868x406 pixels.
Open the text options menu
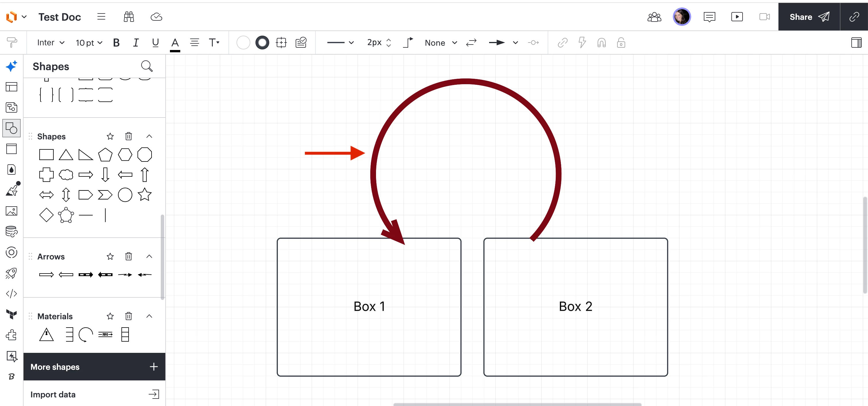[214, 43]
